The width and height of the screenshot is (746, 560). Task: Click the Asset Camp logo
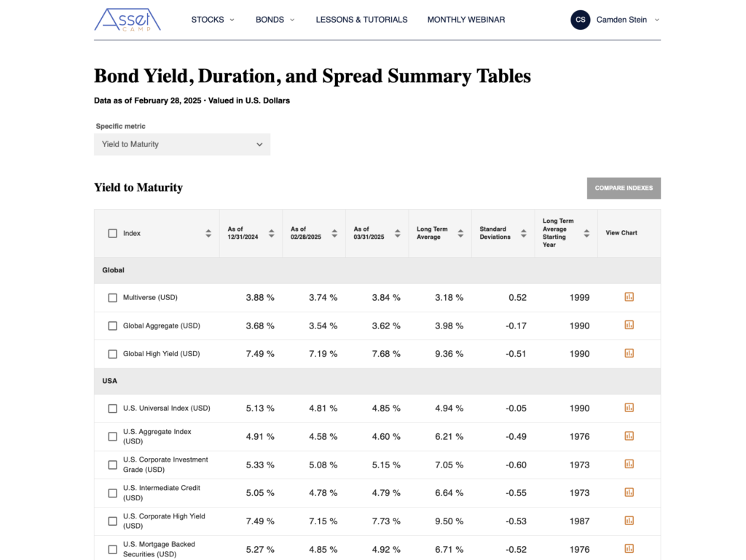127,20
